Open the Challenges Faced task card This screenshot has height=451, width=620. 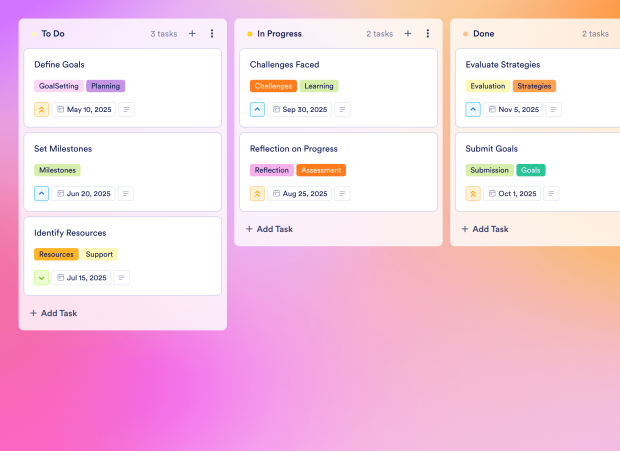pos(338,88)
